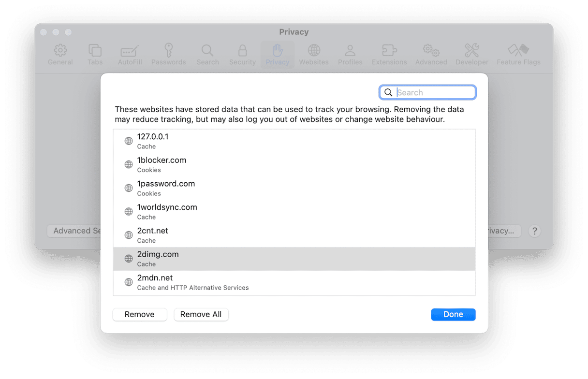588x379 pixels.
Task: Select the 2mdn.net list entry
Action: [294, 282]
